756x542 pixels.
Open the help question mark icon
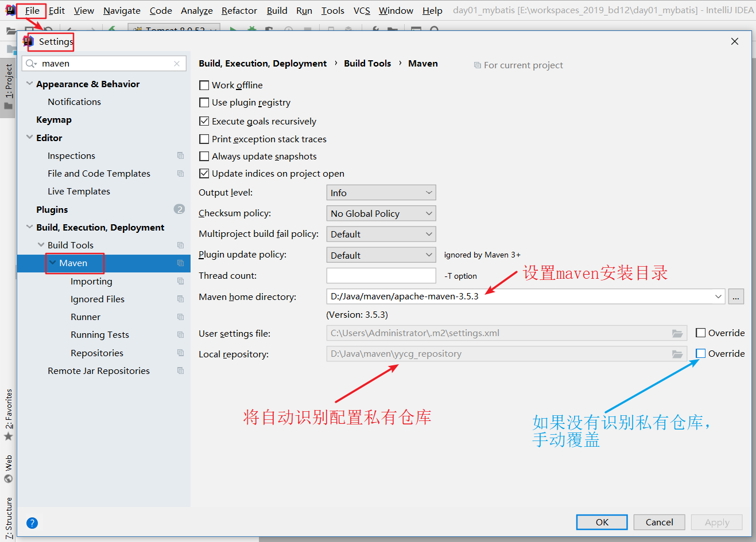click(32, 522)
